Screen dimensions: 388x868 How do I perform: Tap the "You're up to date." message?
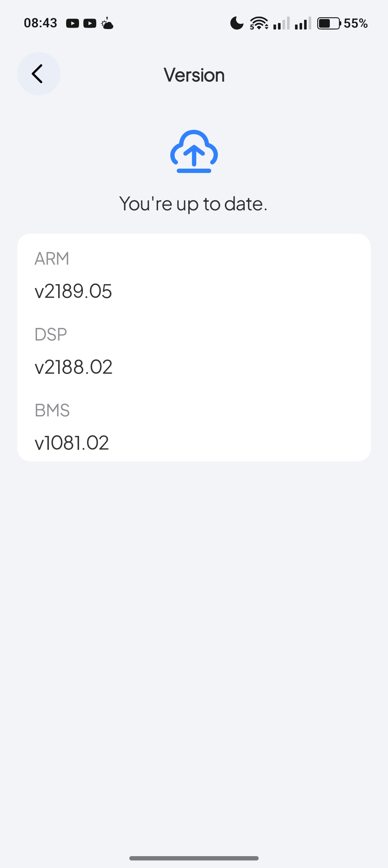[193, 204]
